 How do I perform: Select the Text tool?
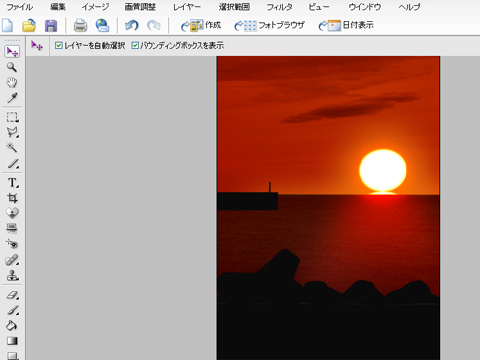pos(12,182)
